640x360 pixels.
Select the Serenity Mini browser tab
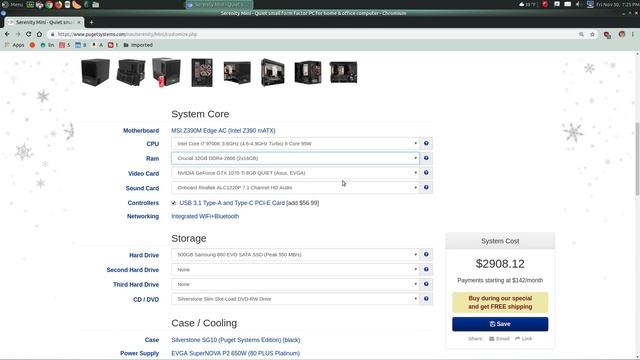coord(44,22)
